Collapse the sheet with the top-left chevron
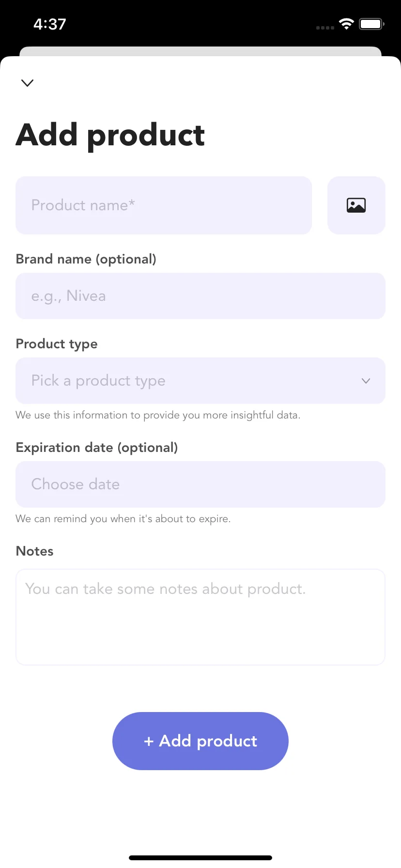This screenshot has height=868, width=401. tap(28, 83)
